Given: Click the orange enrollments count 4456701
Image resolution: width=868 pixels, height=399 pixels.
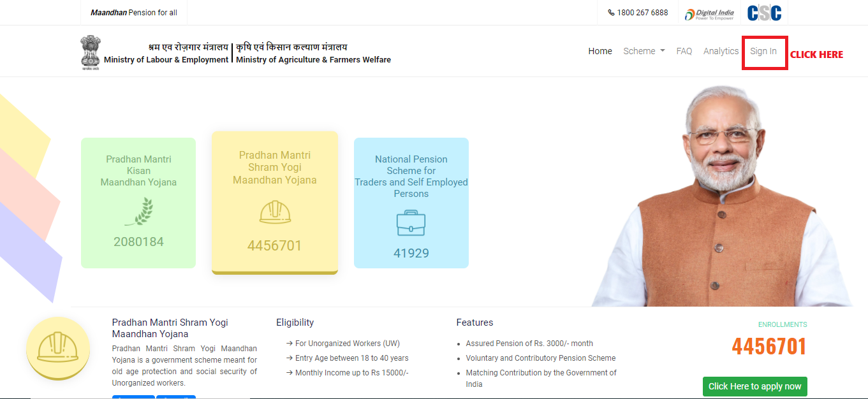Looking at the screenshot, I should [769, 347].
